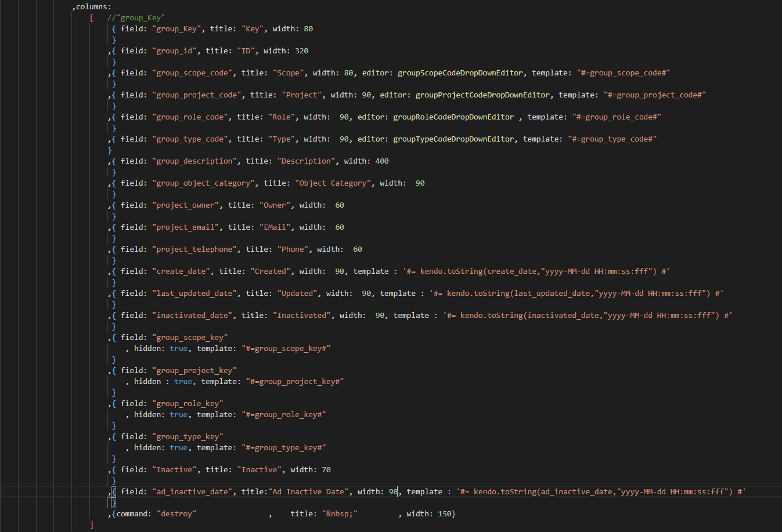Click the "Object Category" title string
The image size is (782, 532).
point(332,183)
